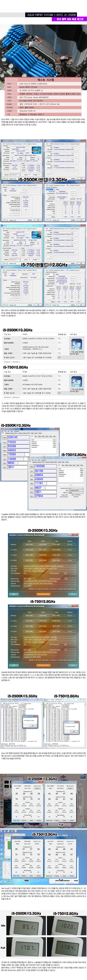Click the heading 'i5-750(린필드)@2.8GHz'
Image resolution: width=87 pixels, height=980 pixels.
point(44,265)
